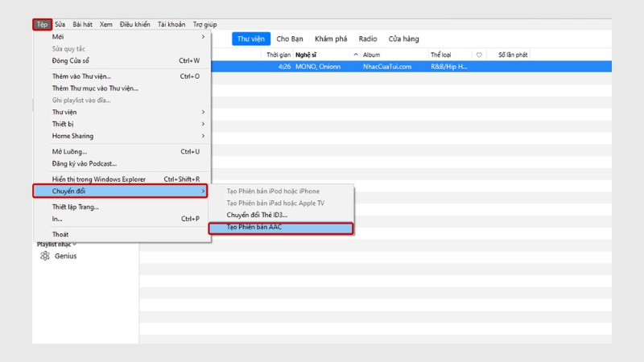This screenshot has width=644, height=362.
Task: Open the Điều khiển menu
Action: click(134, 25)
